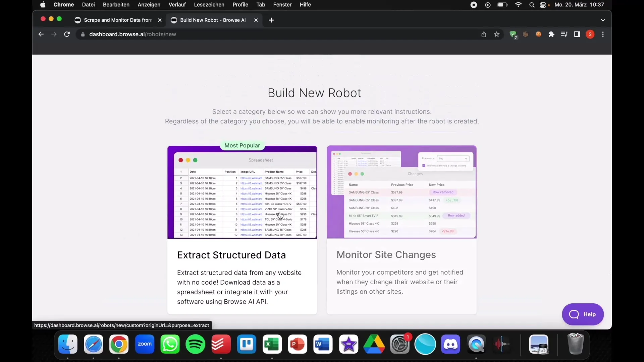
Task: Open the Hilfe menu
Action: pos(305,5)
